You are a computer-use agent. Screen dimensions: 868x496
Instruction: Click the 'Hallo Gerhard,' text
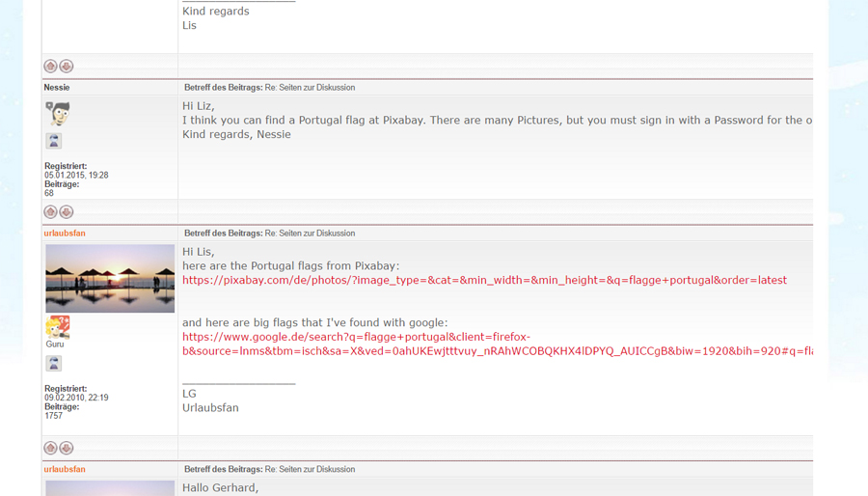pos(220,487)
